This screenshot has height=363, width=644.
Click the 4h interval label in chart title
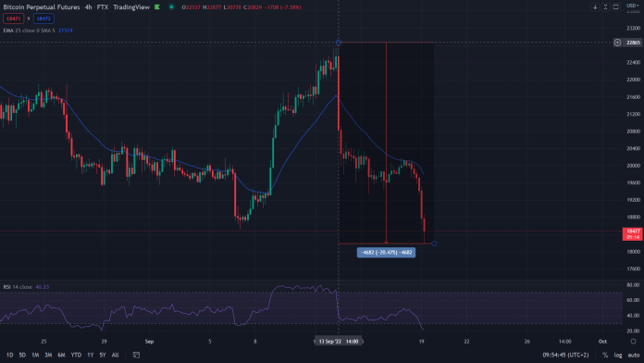[x=88, y=7]
